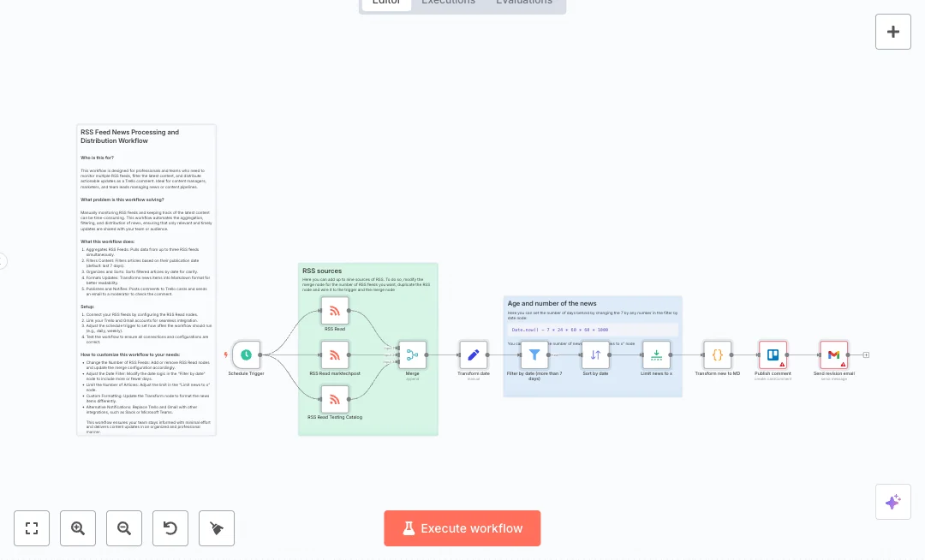Click the Schedule Trigger node
The height and width of the screenshot is (560, 925).
point(246,354)
